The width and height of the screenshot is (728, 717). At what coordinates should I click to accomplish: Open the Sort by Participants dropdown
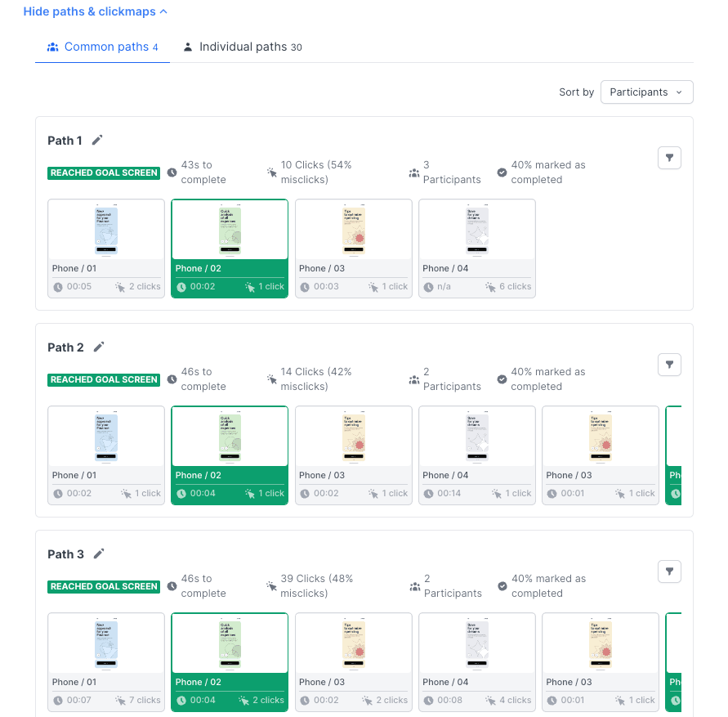pos(646,92)
